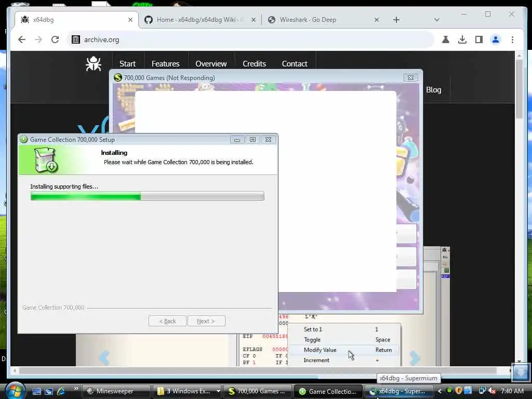Click the 7:40 AM taskbar clock

click(x=512, y=391)
